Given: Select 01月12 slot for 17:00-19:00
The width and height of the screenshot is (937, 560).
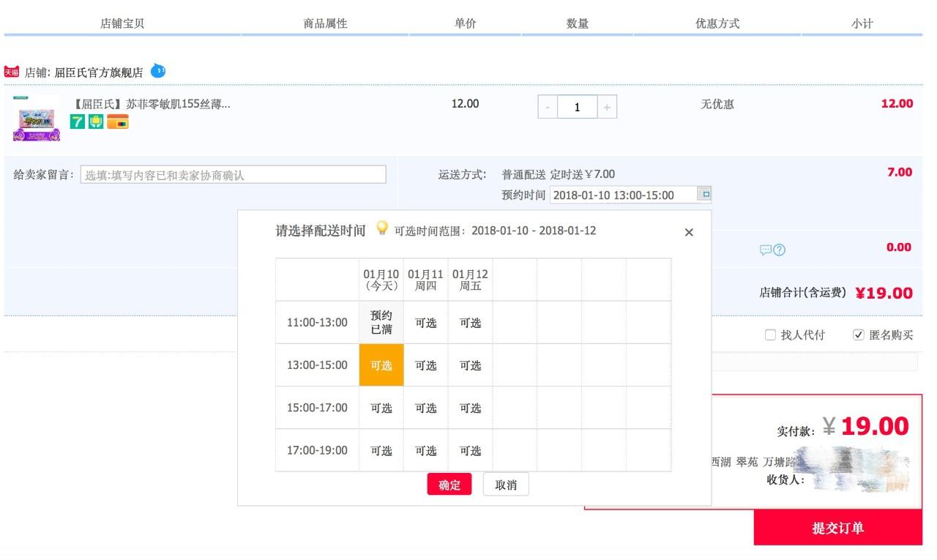Looking at the screenshot, I should pyautogui.click(x=471, y=451).
